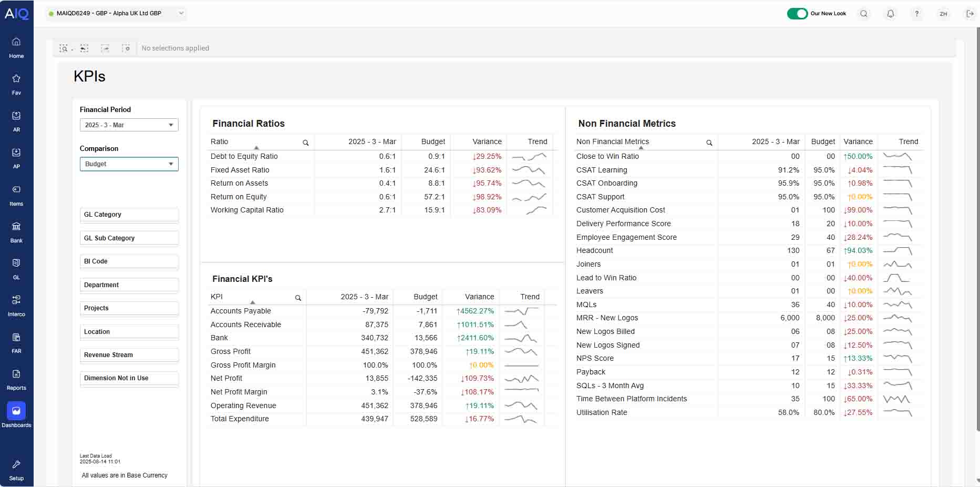Sort by the KPI column header

click(217, 297)
